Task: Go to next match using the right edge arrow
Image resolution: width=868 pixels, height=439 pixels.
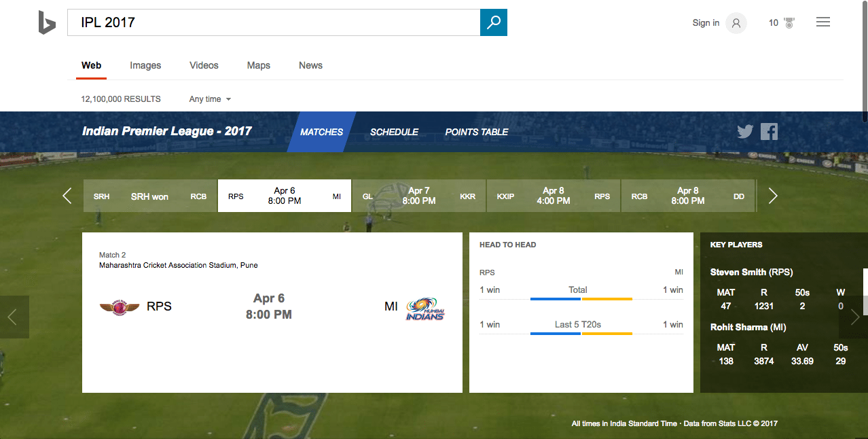Action: (x=854, y=317)
